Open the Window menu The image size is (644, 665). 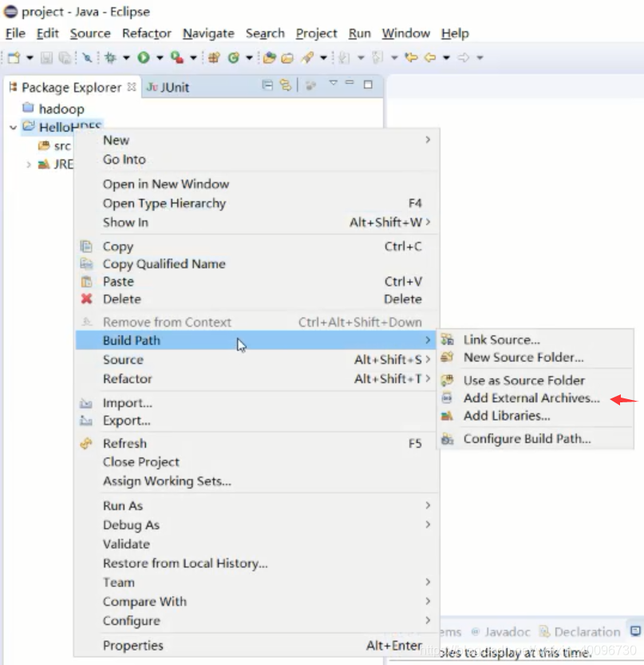[x=405, y=33]
